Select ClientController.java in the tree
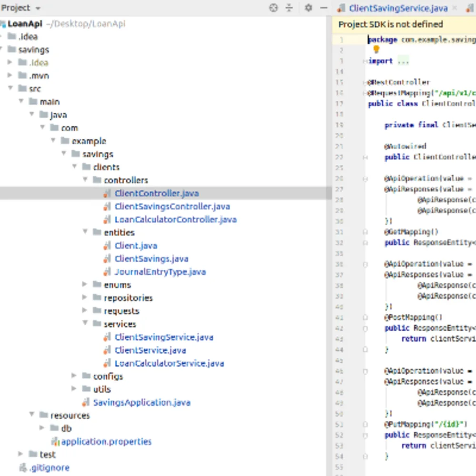Image resolution: width=476 pixels, height=476 pixels. 157,193
